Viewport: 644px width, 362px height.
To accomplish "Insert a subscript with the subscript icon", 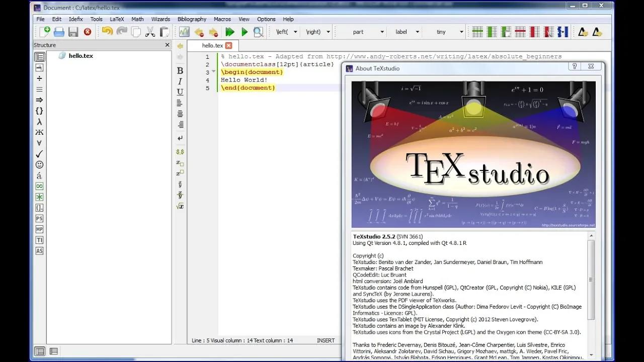I will pos(180,162).
